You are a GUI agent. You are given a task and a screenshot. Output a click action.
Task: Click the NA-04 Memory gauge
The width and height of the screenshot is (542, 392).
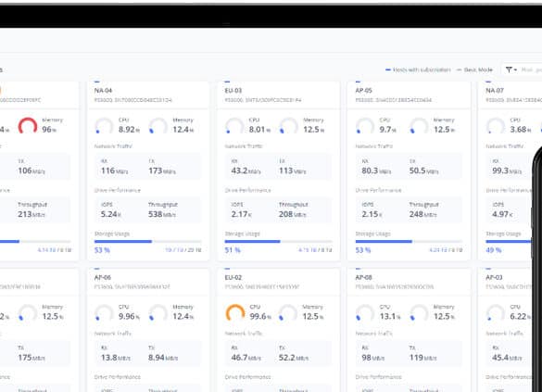pyautogui.click(x=158, y=126)
